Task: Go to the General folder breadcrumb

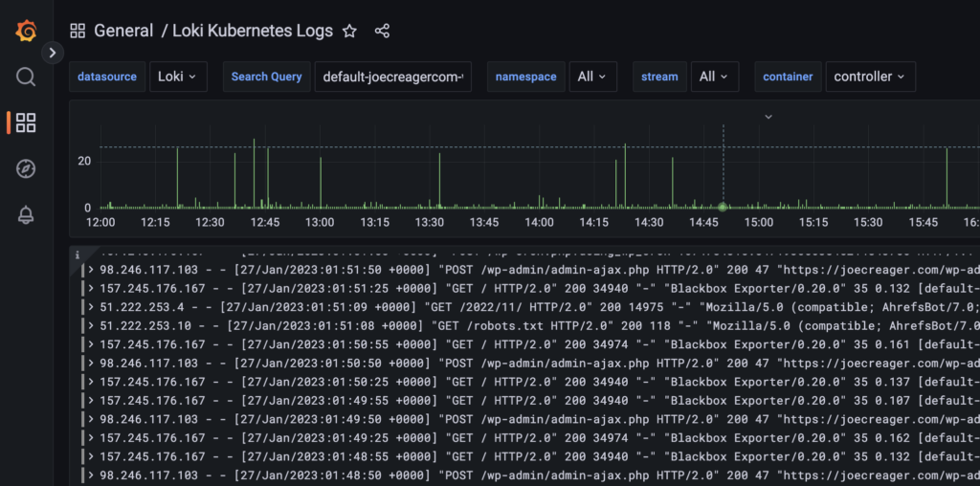Action: 123,31
